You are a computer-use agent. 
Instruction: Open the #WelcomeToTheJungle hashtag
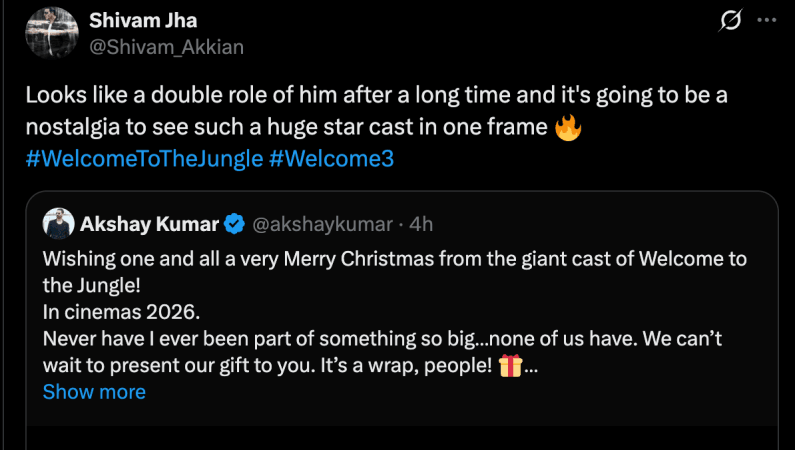[143, 160]
